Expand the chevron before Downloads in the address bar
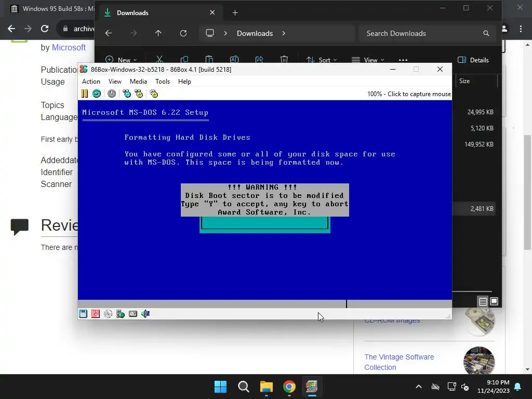Screen dimensions: 532x399 (225, 33)
